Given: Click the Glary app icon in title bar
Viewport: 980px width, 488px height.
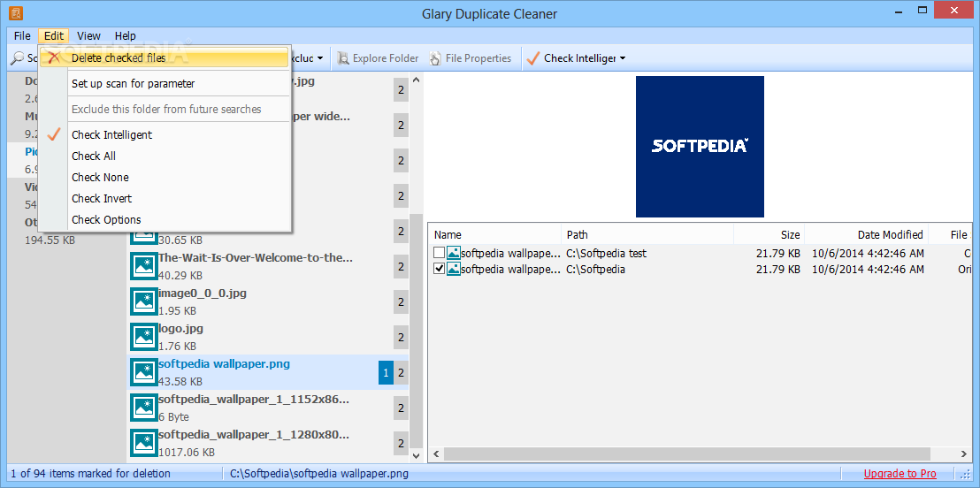Looking at the screenshot, I should (x=17, y=12).
